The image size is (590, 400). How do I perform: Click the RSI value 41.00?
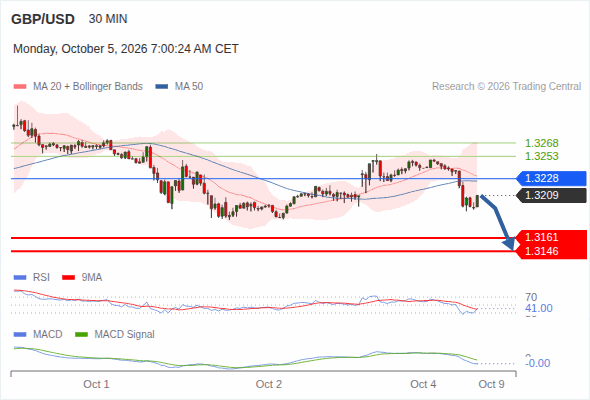tap(539, 309)
